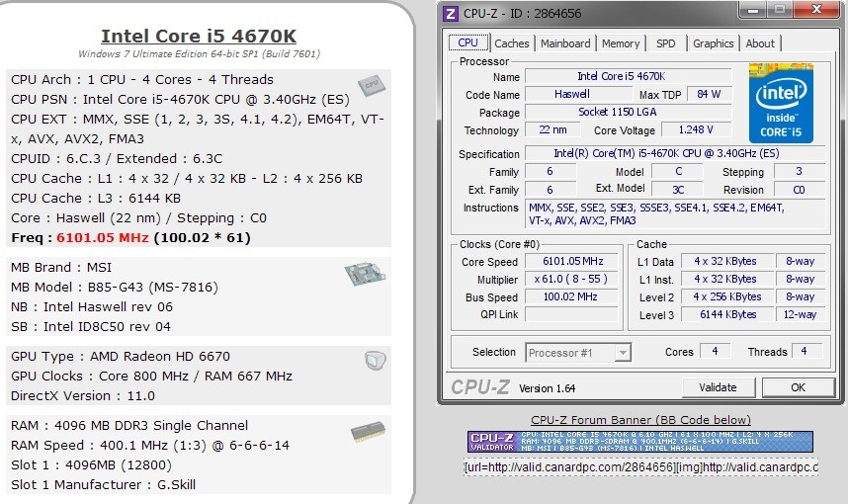
Task: Click the GPU Type AMD Radeon HD 6670 line
Action: tap(121, 357)
